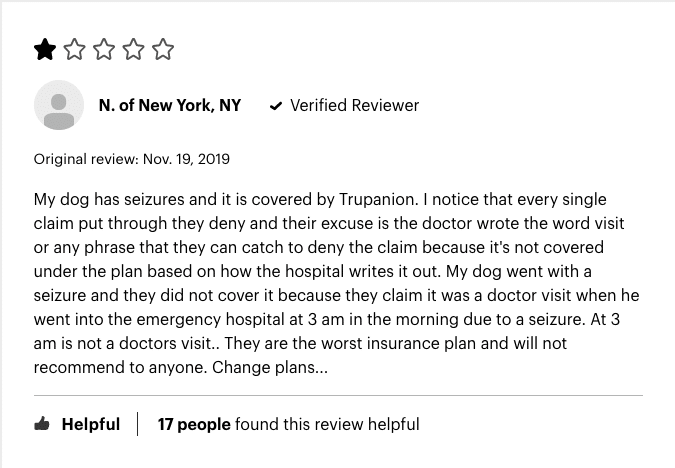This screenshot has width=675, height=468.
Task: Click the thumbs-up icon
Action: 42,424
